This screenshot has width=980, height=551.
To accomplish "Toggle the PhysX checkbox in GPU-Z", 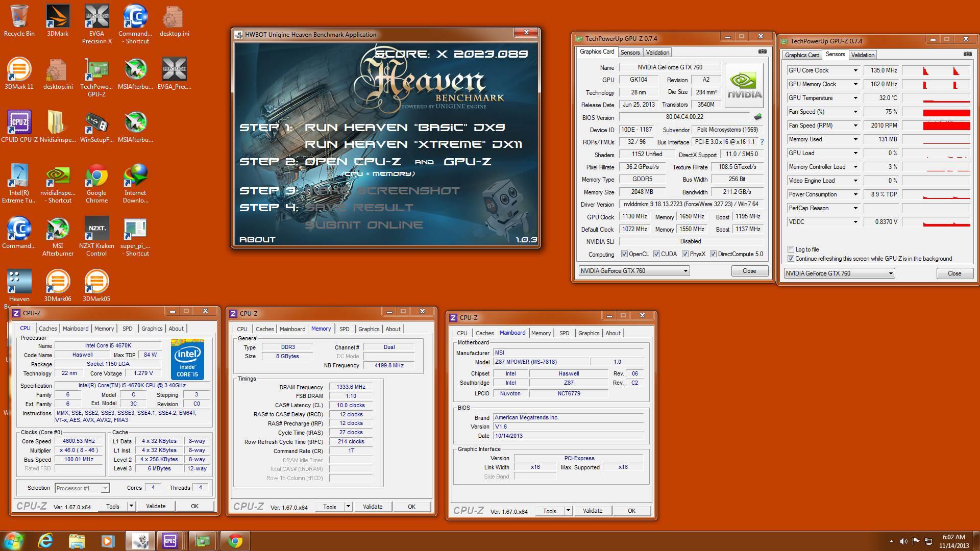I will click(685, 254).
